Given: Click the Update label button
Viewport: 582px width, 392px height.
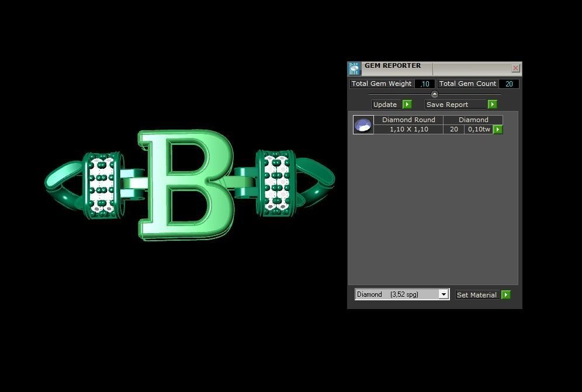Looking at the screenshot, I should click(x=386, y=105).
